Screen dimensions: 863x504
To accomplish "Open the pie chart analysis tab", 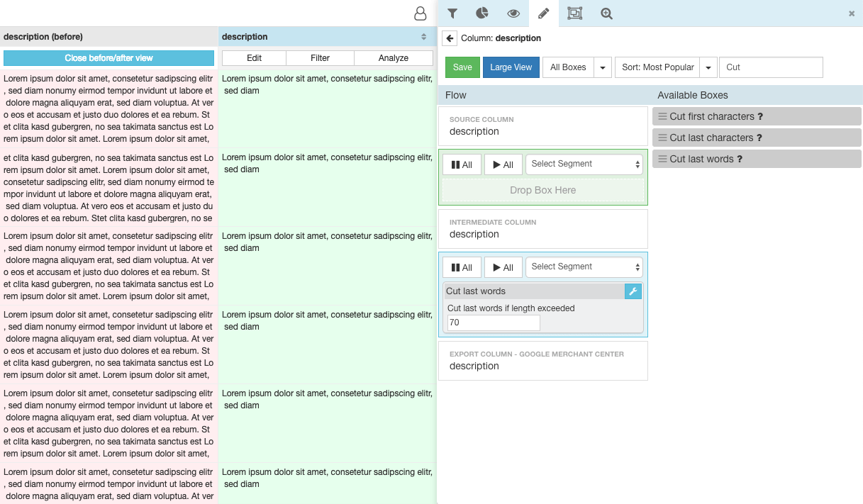I will (x=482, y=13).
